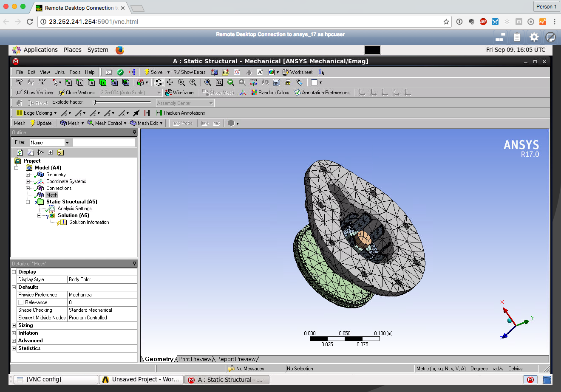The width and height of the screenshot is (561, 392).
Task: Open the Tools menu
Action: coord(75,72)
